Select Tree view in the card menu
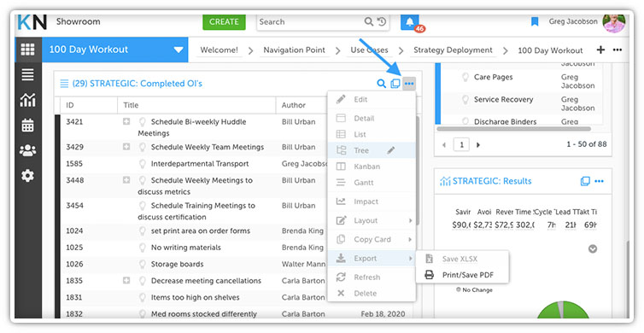Screen dimensions: 644x333 (372, 150)
